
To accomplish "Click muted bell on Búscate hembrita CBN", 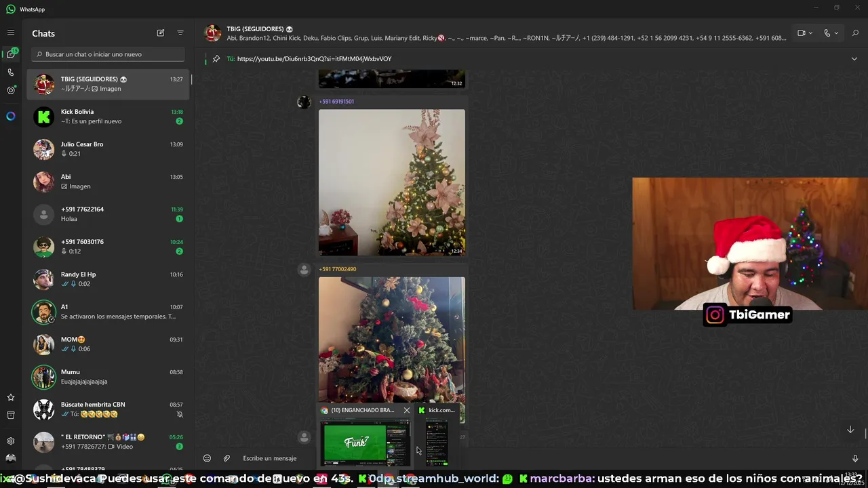I will (180, 414).
